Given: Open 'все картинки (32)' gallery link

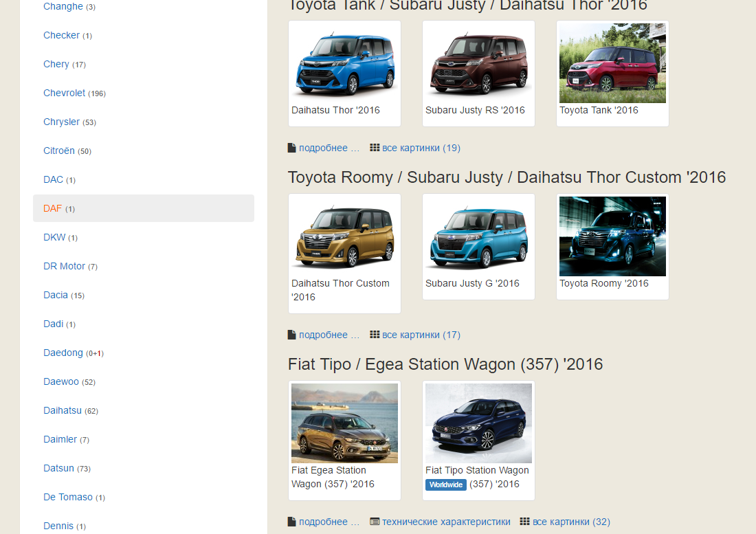Looking at the screenshot, I should coord(571,522).
